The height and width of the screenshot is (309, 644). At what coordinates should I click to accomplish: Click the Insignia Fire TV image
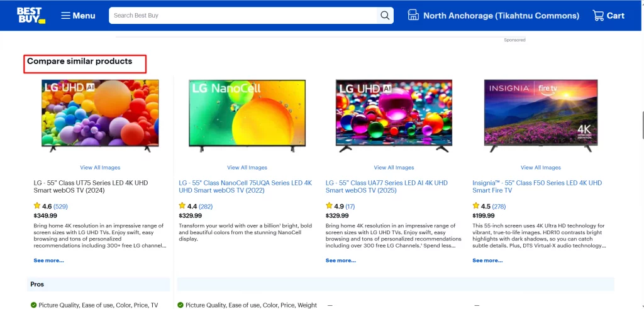click(541, 116)
